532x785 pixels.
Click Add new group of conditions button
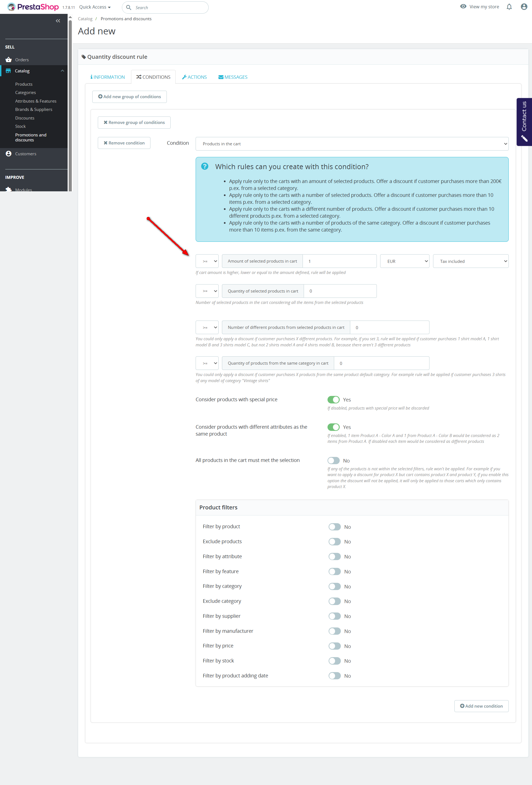coord(129,96)
